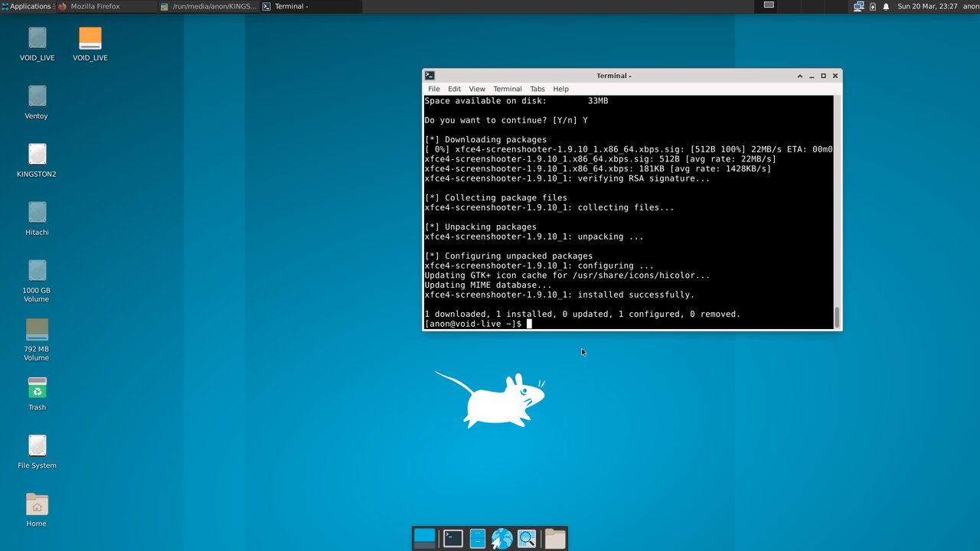This screenshot has height=551, width=980.
Task: Open the anon user session menu
Action: coord(971,6)
